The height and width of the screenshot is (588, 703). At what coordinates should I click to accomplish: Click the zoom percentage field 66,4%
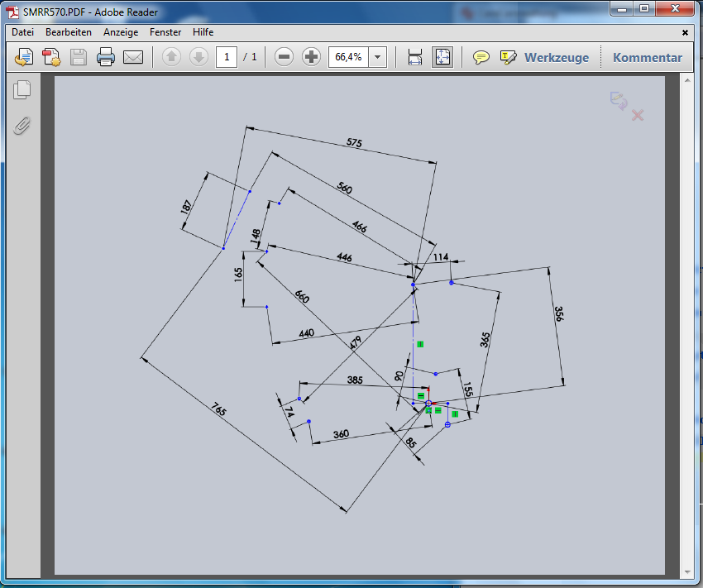348,57
